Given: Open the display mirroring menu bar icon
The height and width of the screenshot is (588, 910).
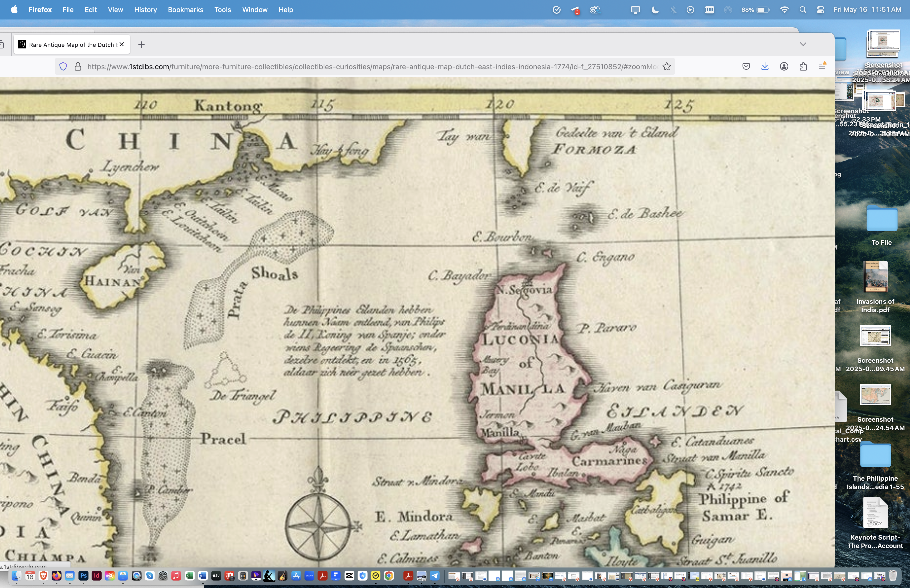Looking at the screenshot, I should click(x=635, y=9).
